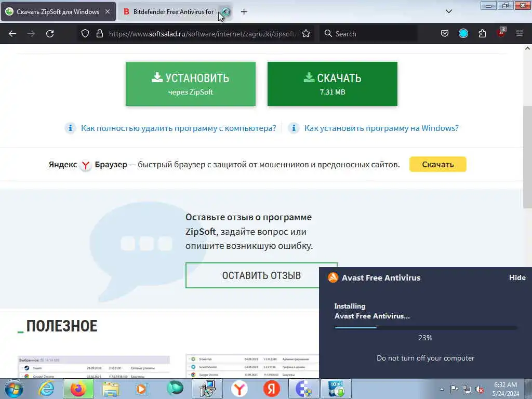Click the padlock site security icon
The width and height of the screenshot is (532, 399).
[x=99, y=33]
